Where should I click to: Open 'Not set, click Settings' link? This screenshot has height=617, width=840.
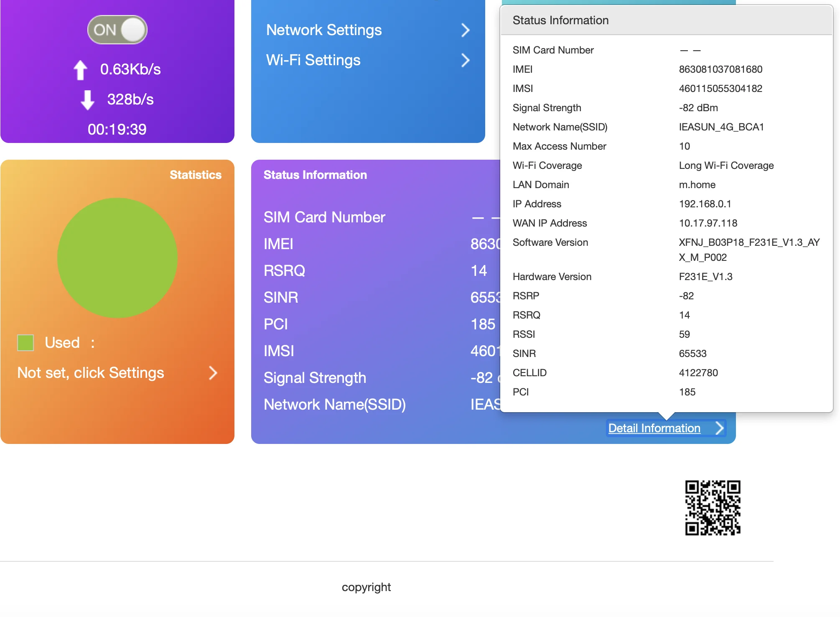pyautogui.click(x=91, y=373)
